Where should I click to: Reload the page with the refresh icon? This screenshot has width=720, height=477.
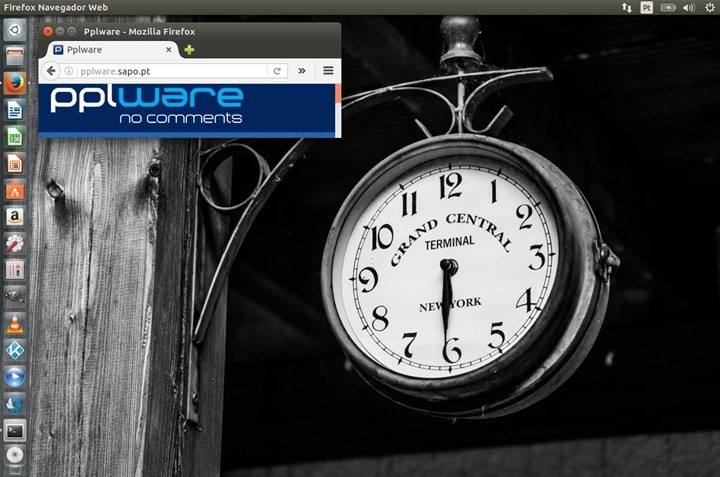[277, 71]
